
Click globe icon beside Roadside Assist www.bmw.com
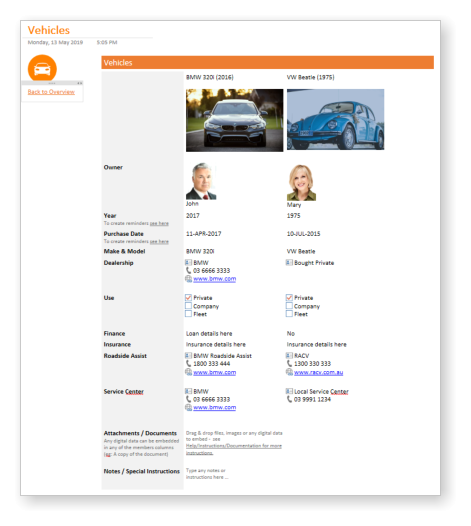[x=189, y=372]
